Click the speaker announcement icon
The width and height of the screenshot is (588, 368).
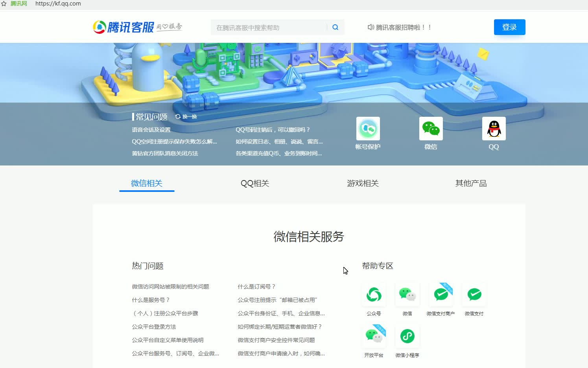[x=370, y=27]
